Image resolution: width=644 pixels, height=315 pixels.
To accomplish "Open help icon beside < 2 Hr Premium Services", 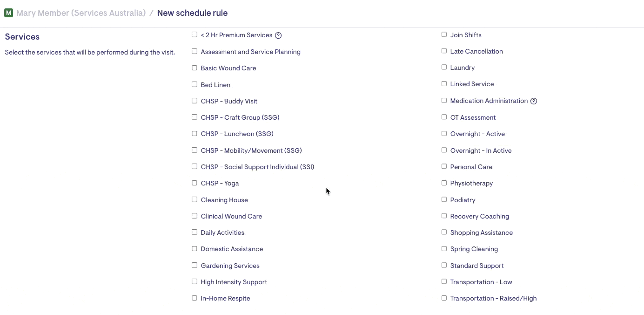I will coord(278,35).
